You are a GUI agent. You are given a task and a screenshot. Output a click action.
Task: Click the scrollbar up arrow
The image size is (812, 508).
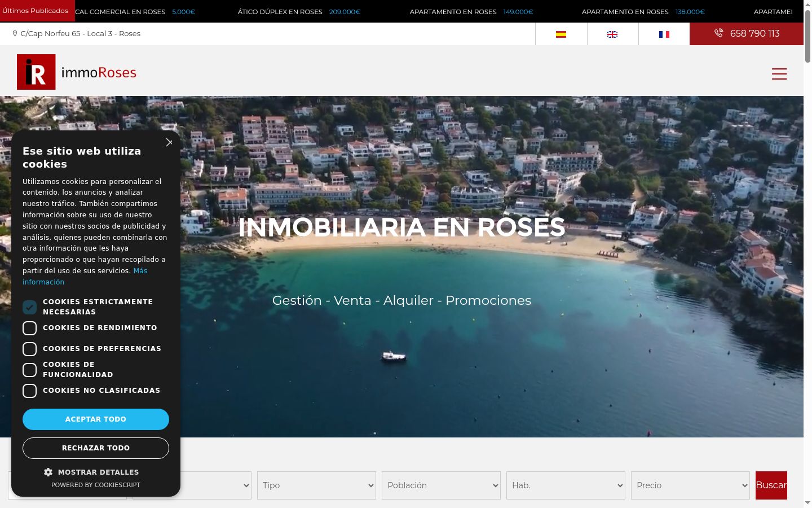pyautogui.click(x=807, y=5)
